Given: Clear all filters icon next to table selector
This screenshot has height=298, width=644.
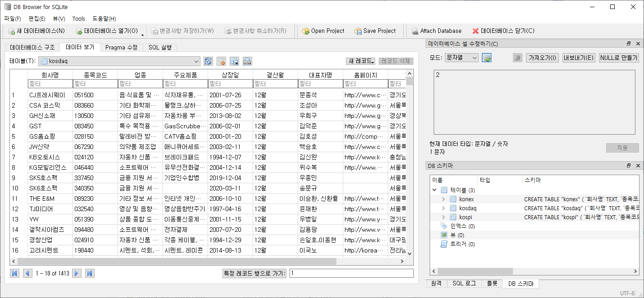Looking at the screenshot, I should 221,61.
